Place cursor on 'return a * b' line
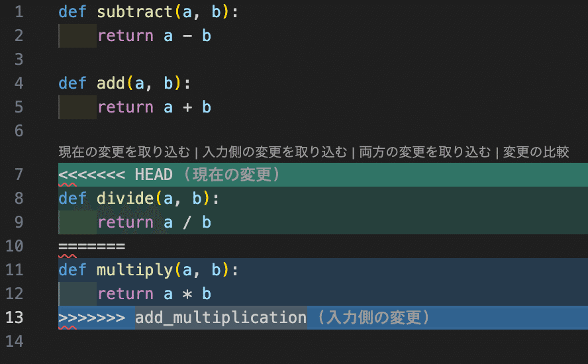Image resolution: width=588 pixels, height=364 pixels. 323,294
